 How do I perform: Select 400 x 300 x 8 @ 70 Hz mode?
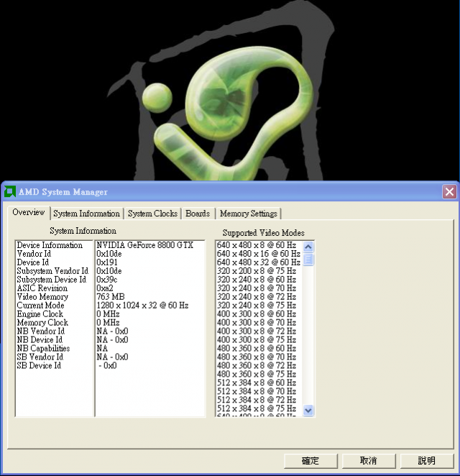coord(257,322)
